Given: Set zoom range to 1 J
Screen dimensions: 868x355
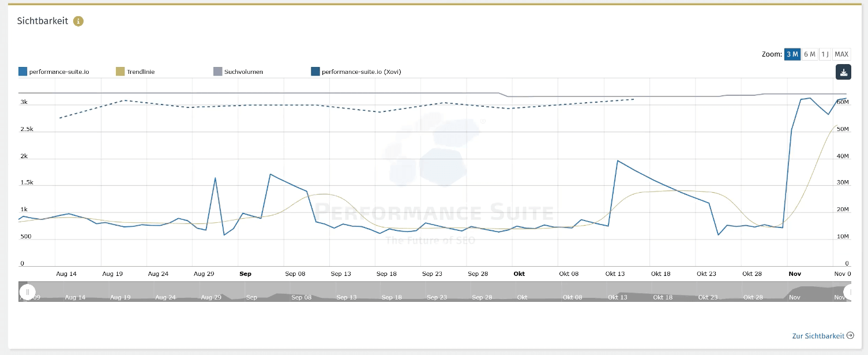Looking at the screenshot, I should pyautogui.click(x=825, y=54).
